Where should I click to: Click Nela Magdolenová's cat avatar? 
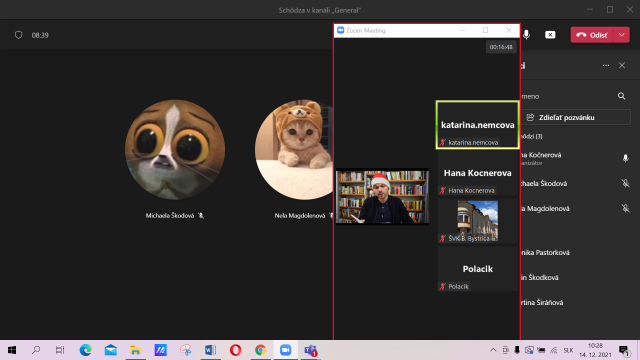click(294, 150)
